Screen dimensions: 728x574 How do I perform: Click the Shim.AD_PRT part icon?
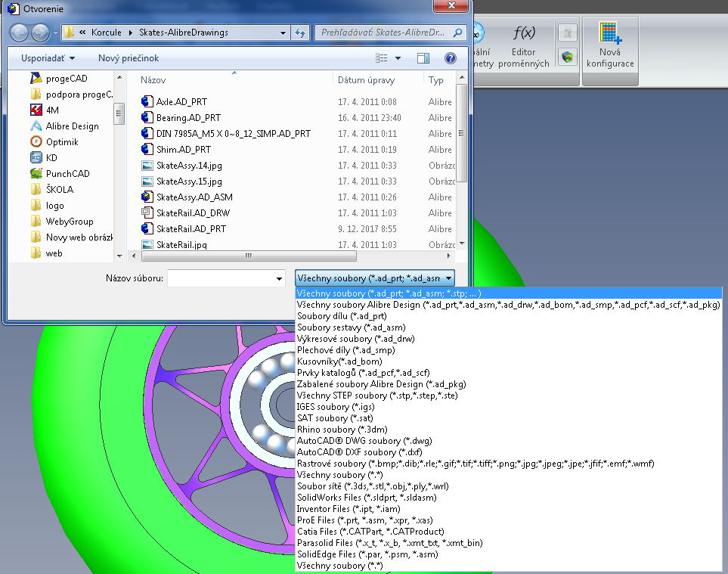click(147, 149)
